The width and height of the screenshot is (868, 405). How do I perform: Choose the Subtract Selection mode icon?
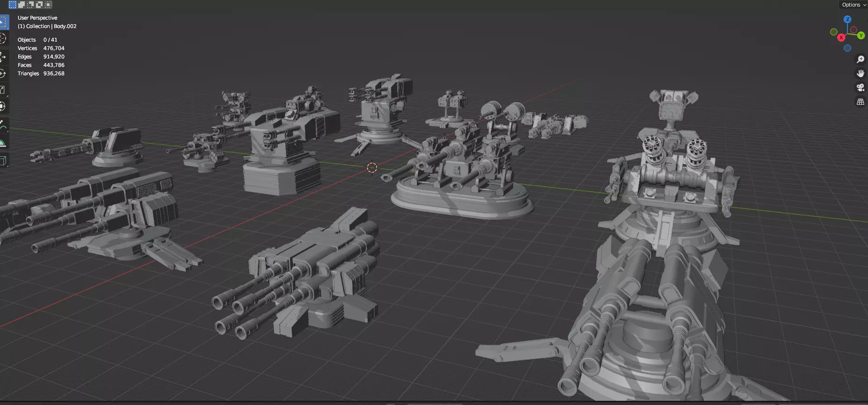pos(30,5)
